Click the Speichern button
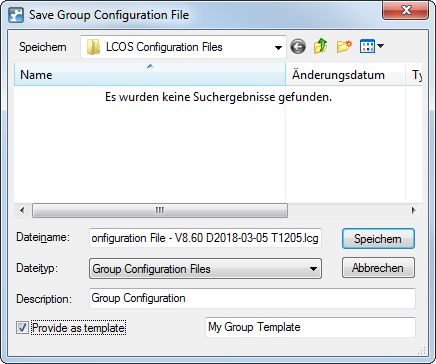 pos(378,239)
